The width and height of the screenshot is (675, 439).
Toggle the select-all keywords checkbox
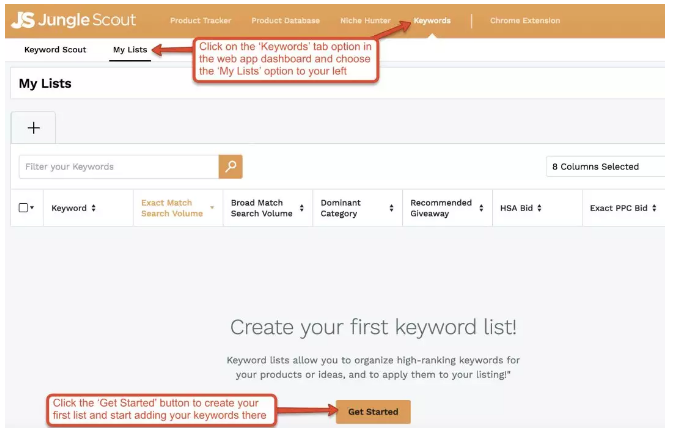(23, 208)
